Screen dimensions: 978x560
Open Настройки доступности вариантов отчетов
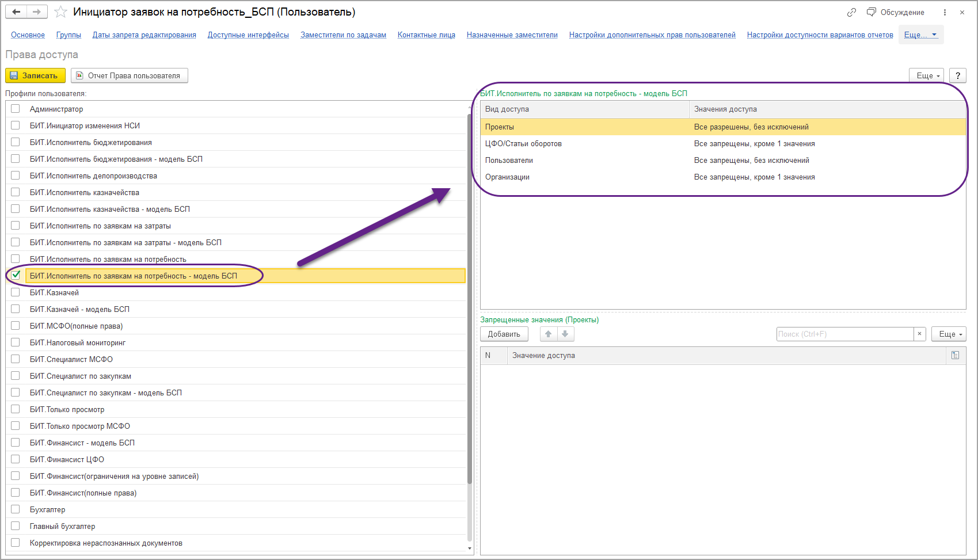pyautogui.click(x=820, y=35)
